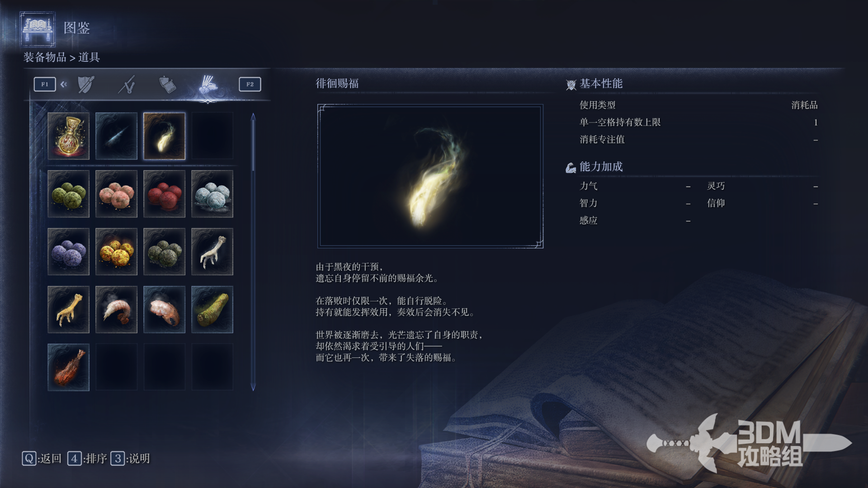Click the F2 next category button
Screen dimensions: 868x488
(x=250, y=84)
